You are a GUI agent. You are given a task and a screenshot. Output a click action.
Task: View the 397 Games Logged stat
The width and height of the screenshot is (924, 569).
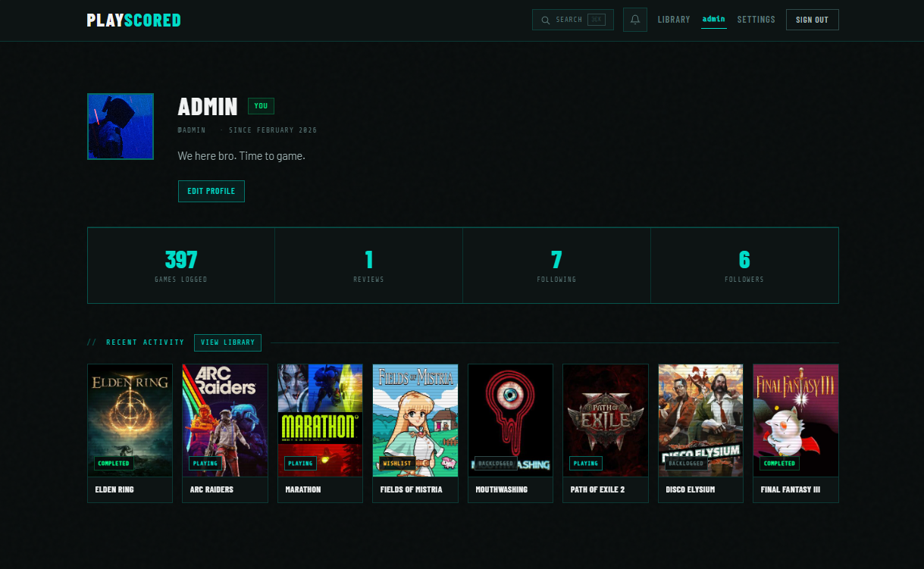click(180, 265)
